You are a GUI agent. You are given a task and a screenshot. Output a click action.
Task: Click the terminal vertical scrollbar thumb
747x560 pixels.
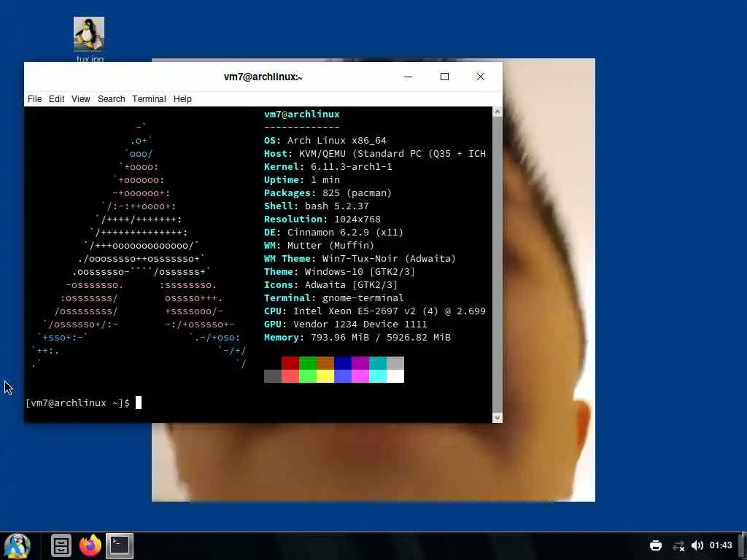[x=497, y=265]
